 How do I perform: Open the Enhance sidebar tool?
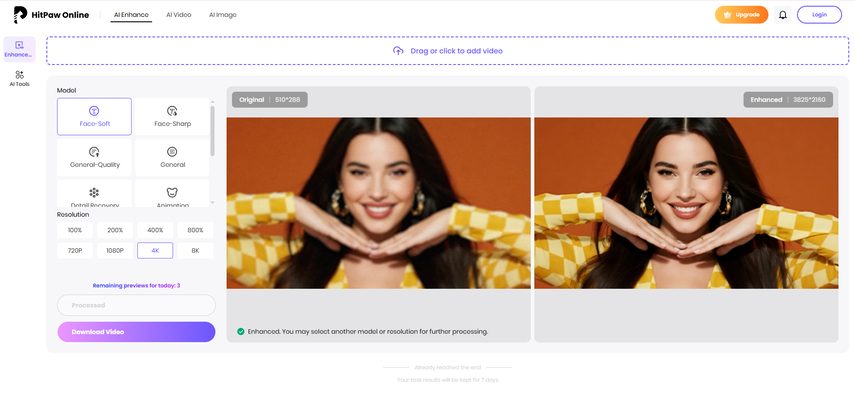pyautogui.click(x=19, y=49)
